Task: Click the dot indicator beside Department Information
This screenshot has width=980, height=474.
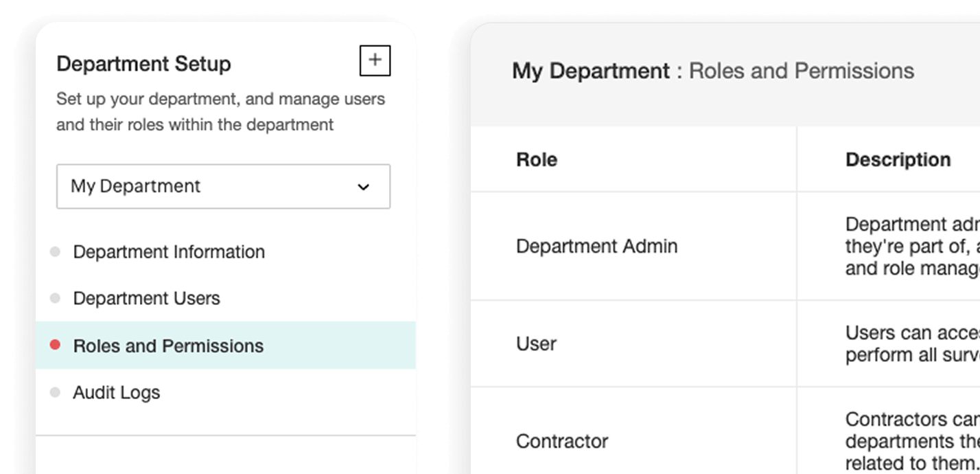Action: [56, 251]
